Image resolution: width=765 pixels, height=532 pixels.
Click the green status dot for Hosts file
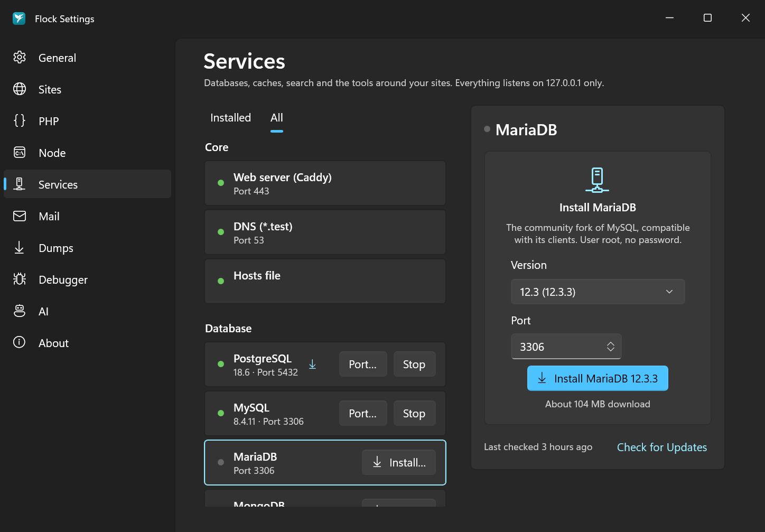221,281
